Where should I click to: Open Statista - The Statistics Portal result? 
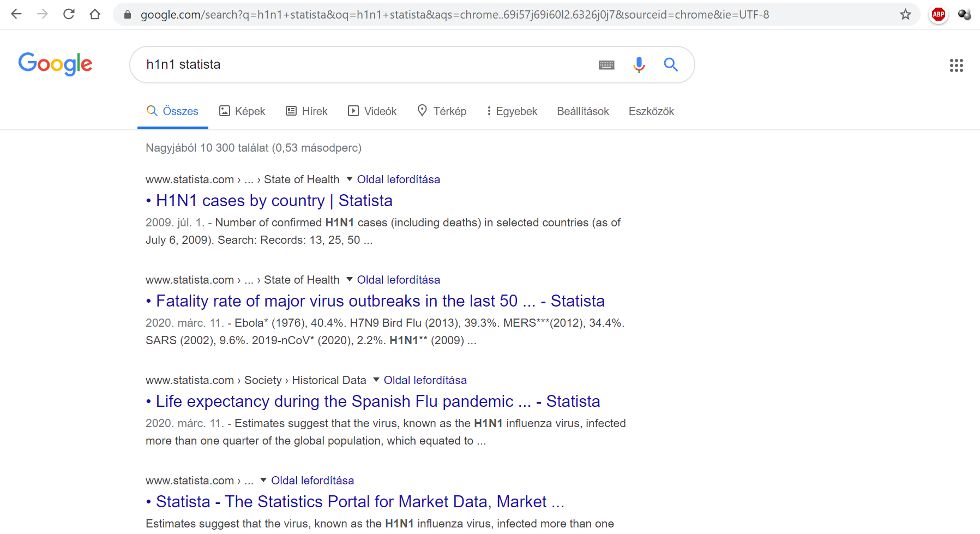click(x=355, y=502)
